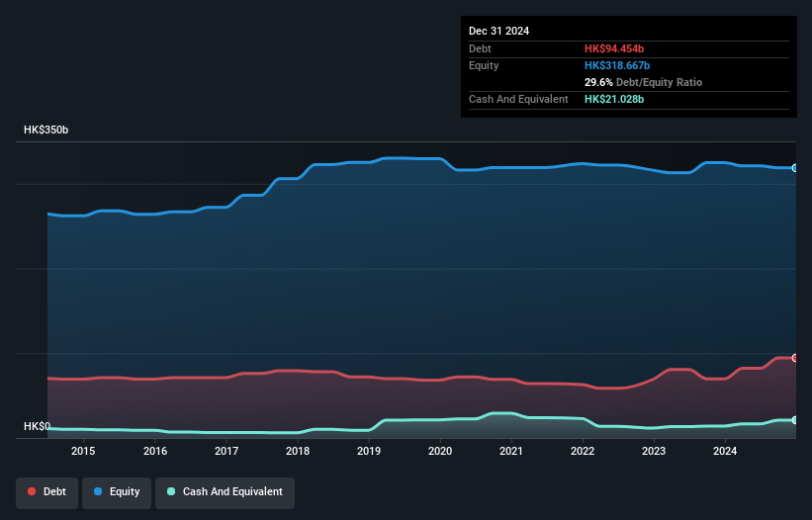This screenshot has height=520, width=812.
Task: Click the HK$21.028b cash value
Action: tap(614, 99)
